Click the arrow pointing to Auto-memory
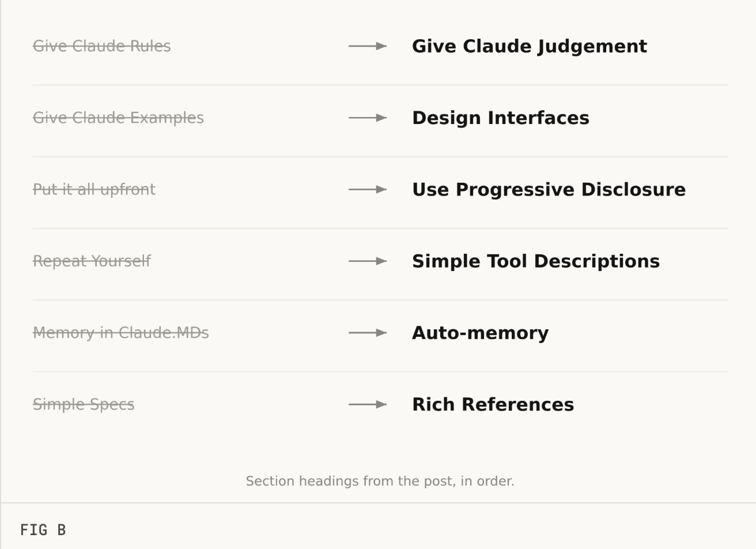The image size is (756, 549). click(368, 333)
